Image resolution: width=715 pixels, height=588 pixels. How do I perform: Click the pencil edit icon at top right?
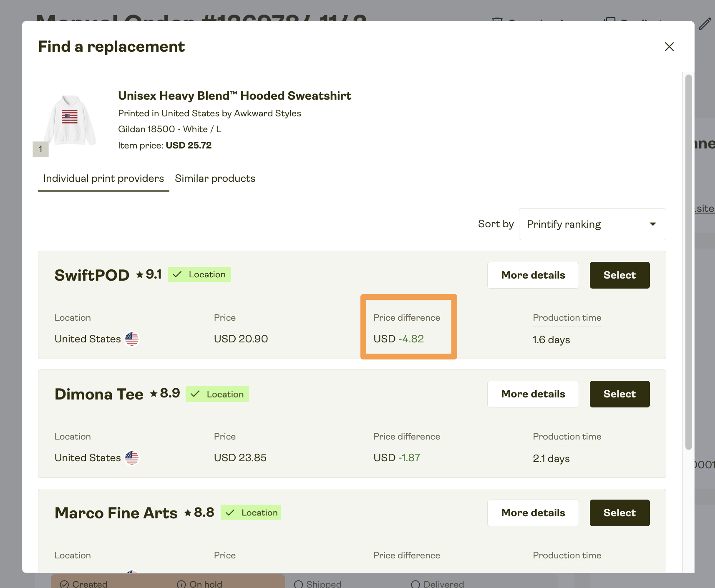[706, 24]
